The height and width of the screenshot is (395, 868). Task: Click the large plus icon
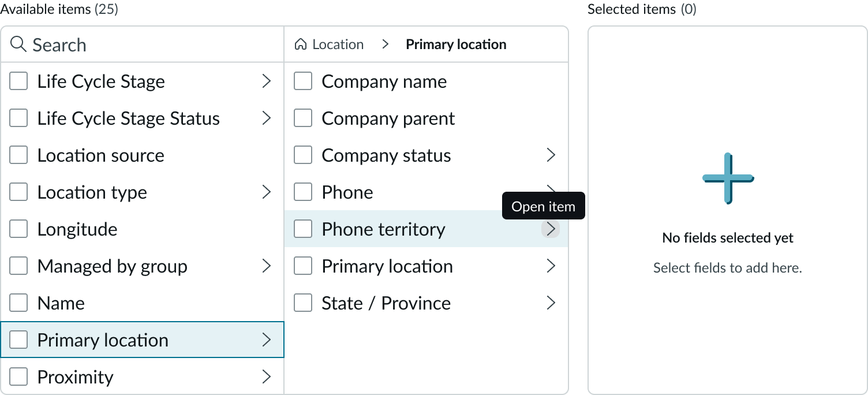pos(728,178)
